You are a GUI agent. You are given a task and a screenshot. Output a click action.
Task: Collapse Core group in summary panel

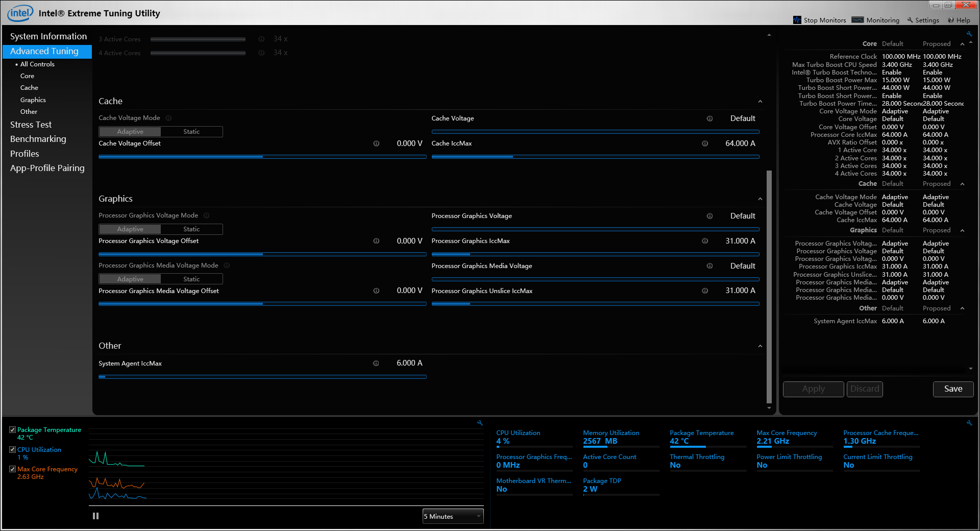click(962, 44)
